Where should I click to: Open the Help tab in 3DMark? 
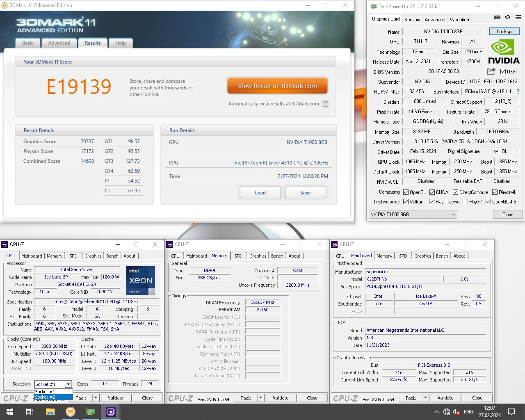[121, 43]
